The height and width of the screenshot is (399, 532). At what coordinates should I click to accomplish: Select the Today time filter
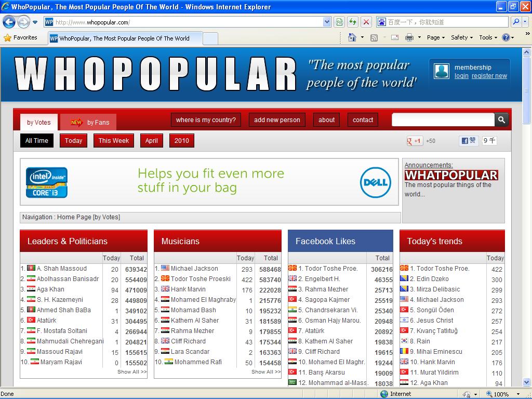click(73, 141)
